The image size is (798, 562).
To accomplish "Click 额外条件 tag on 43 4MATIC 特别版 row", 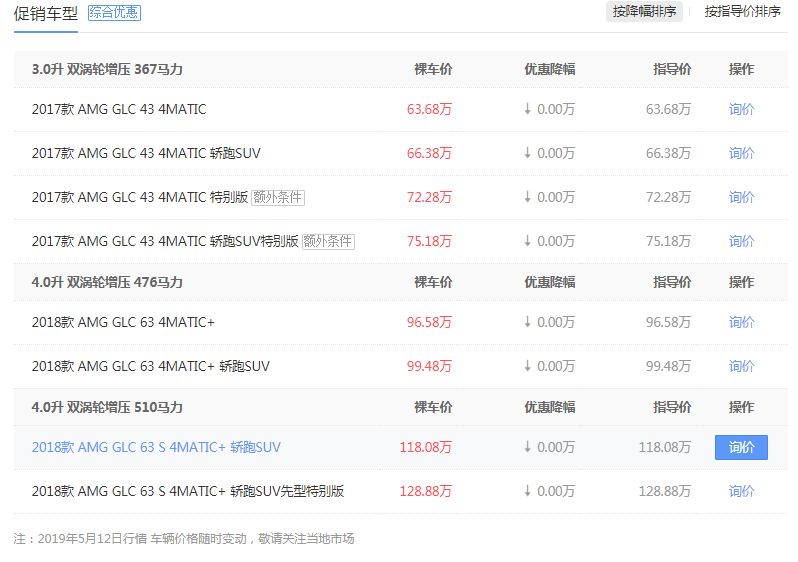I will [278, 198].
